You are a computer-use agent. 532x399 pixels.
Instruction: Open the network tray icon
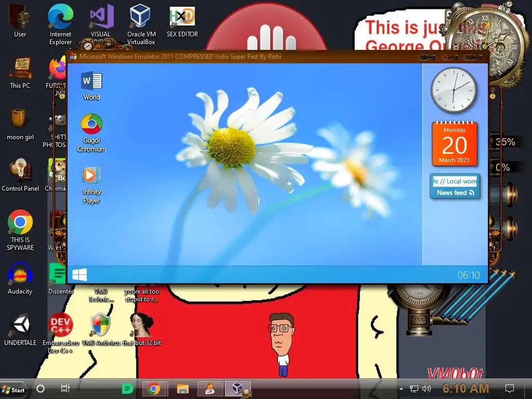414,389
